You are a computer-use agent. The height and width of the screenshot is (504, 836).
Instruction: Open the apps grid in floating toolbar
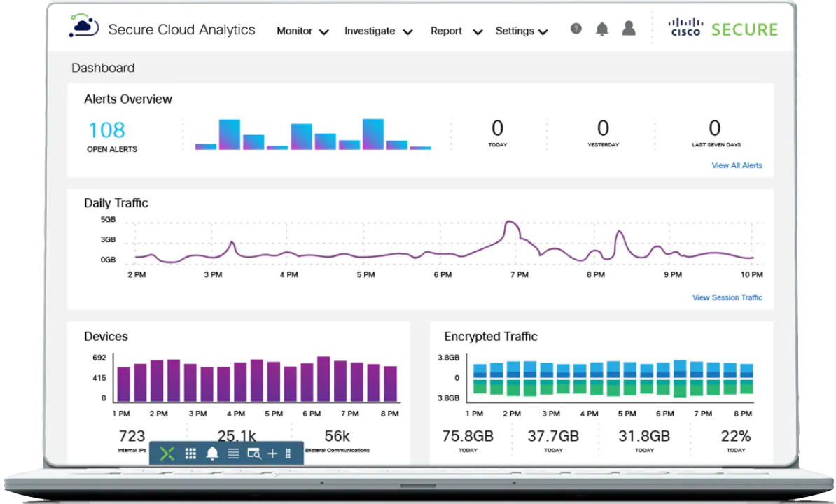click(x=190, y=454)
